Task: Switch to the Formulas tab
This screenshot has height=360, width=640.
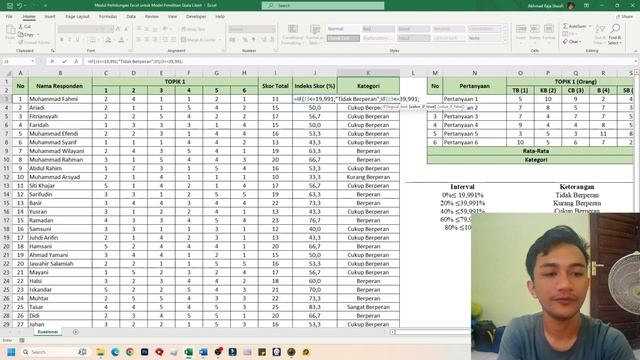Action: click(x=108, y=17)
